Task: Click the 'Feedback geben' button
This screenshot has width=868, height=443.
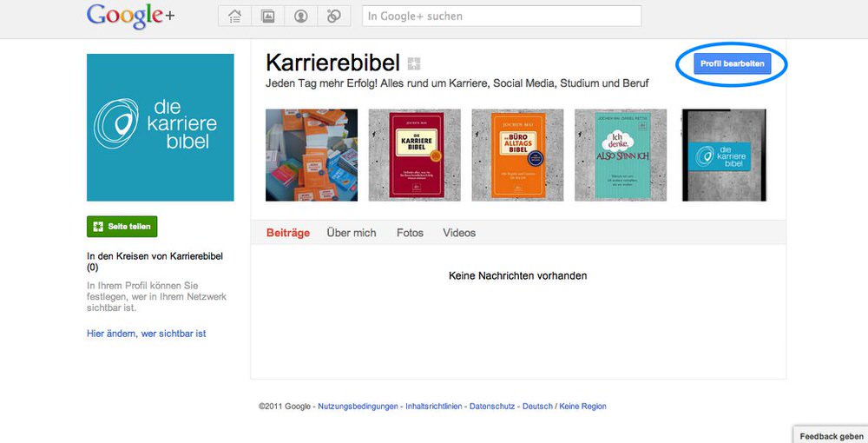Action: coord(831,436)
